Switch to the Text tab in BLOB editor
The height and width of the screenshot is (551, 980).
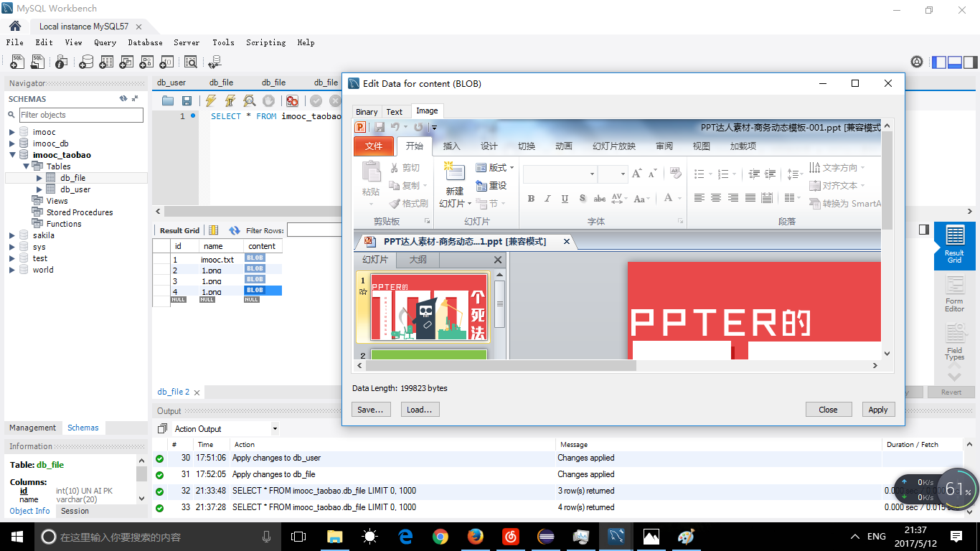pyautogui.click(x=395, y=112)
